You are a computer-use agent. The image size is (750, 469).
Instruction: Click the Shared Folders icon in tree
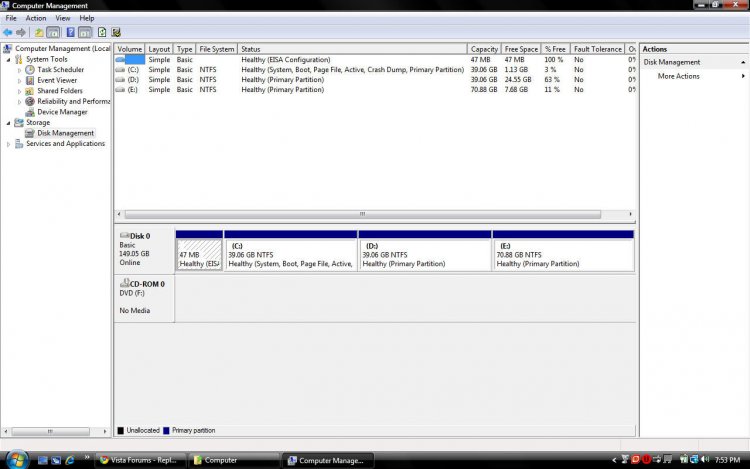click(30, 91)
